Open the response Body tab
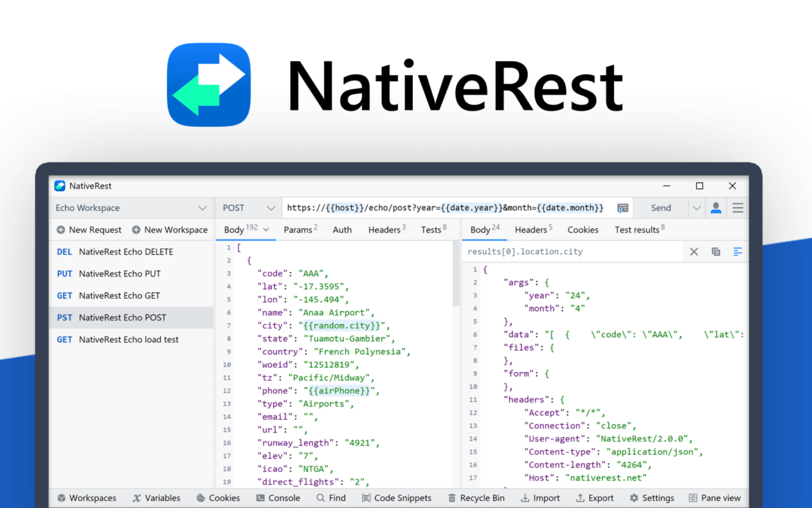Screen dimensions: 812x508 (485, 229)
